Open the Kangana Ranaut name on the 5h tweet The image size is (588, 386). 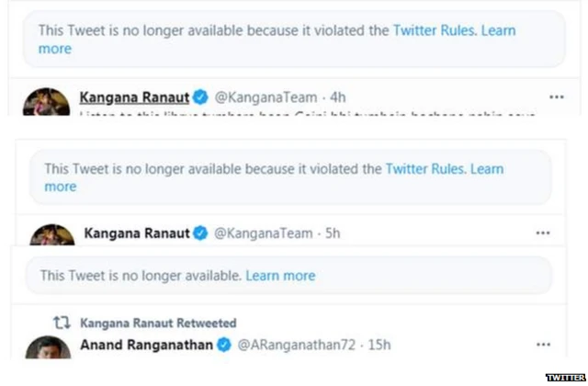(x=136, y=233)
